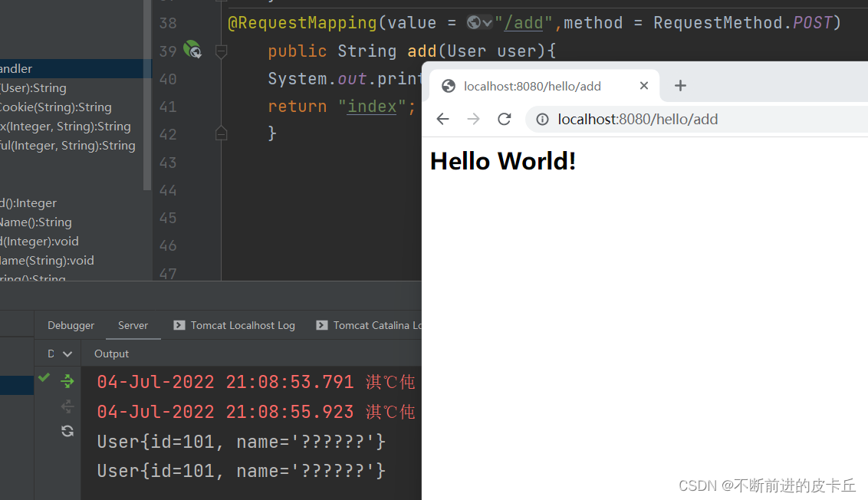The width and height of the screenshot is (868, 500).
Task: Open the Tomcat Catalina Log tab
Action: [369, 326]
